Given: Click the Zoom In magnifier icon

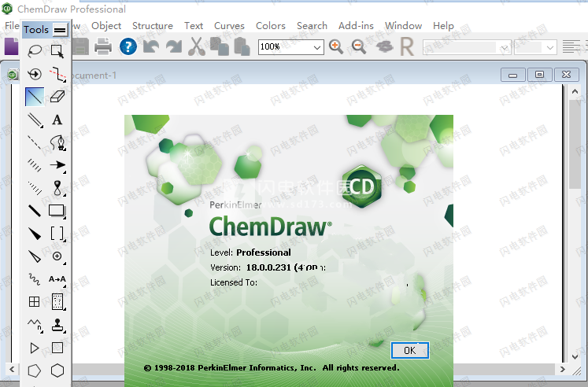Looking at the screenshot, I should coord(336,47).
